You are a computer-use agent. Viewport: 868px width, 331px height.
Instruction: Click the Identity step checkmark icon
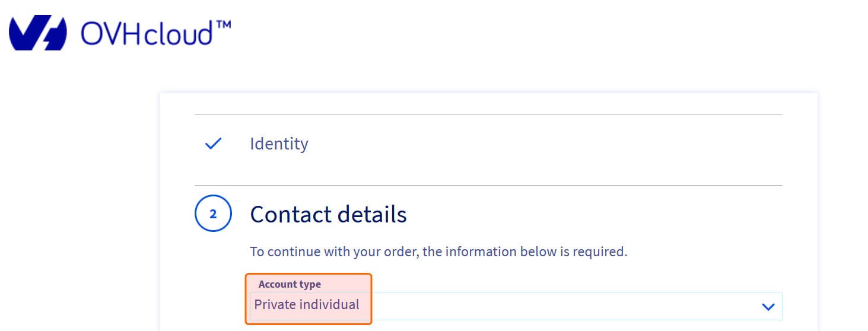click(213, 144)
